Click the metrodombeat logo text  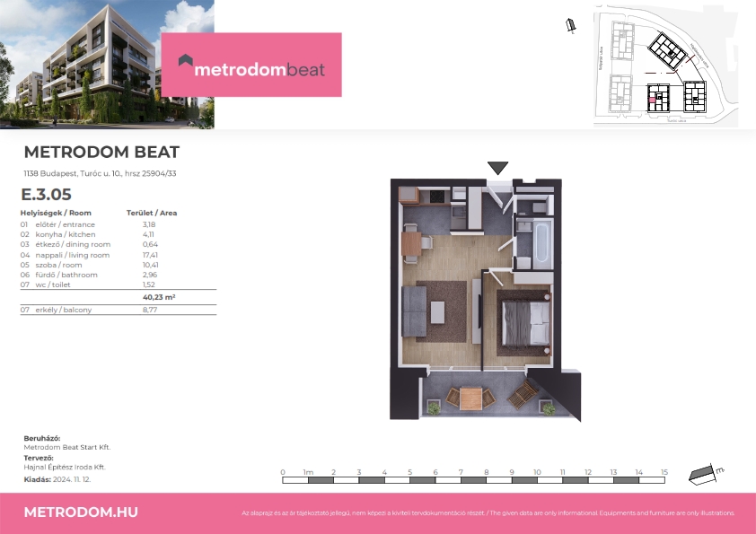click(x=259, y=70)
